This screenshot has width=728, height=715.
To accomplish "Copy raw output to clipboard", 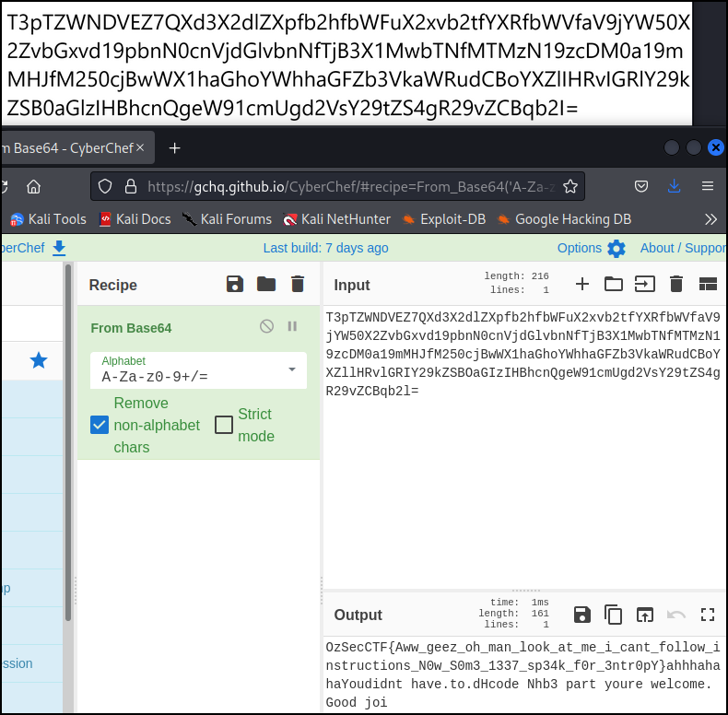I will 613,615.
